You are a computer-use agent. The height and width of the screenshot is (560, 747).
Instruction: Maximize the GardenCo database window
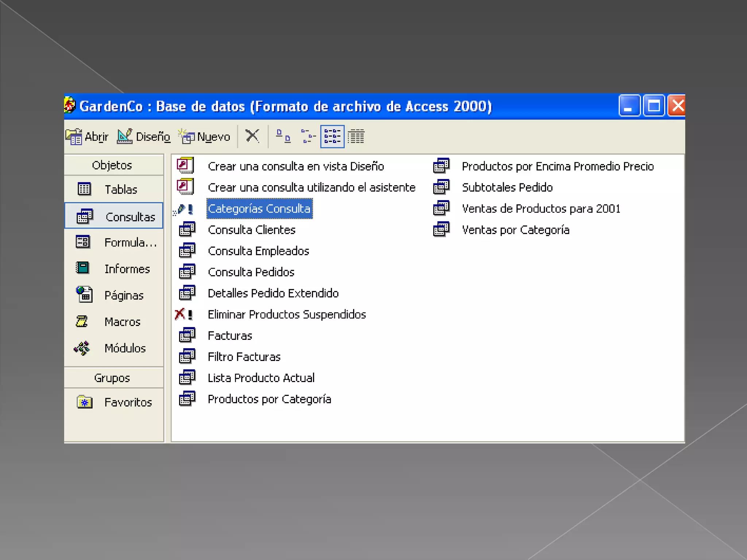coord(654,106)
